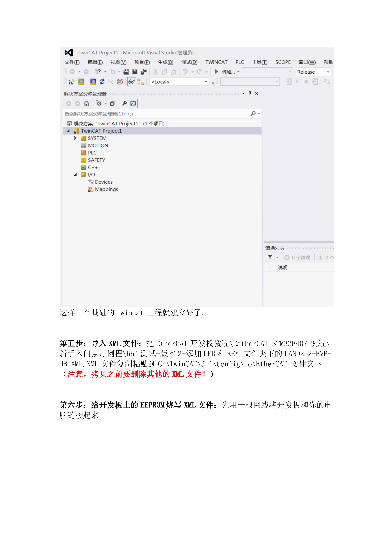392x555 pixels.
Task: Click Restart TwinCAT Config Mode icon
Action: click(93, 82)
